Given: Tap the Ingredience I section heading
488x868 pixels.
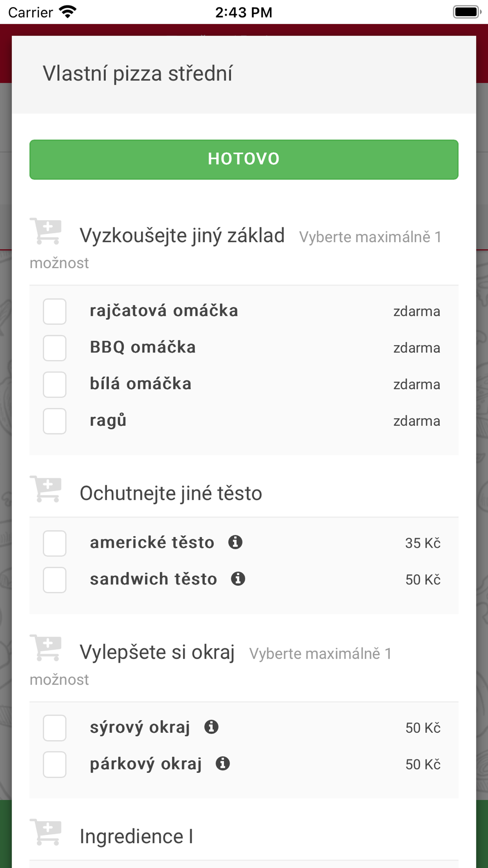Looking at the screenshot, I should point(137,837).
